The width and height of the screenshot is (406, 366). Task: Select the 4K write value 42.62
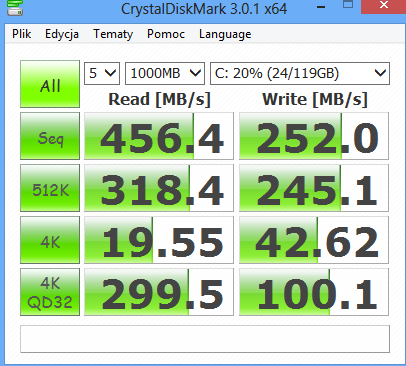(314, 240)
